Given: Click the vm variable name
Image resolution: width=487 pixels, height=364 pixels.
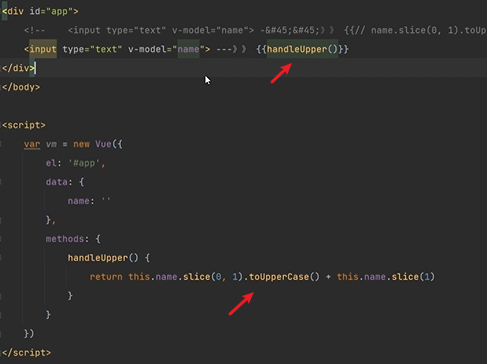Looking at the screenshot, I should click(51, 144).
